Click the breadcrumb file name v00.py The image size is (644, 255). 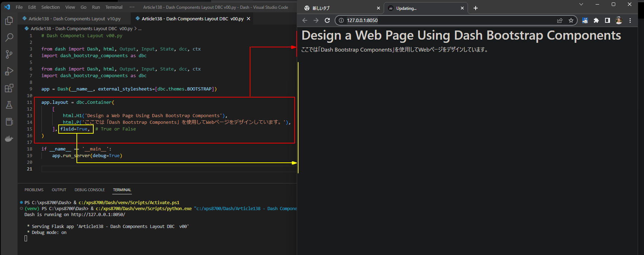tap(82, 29)
